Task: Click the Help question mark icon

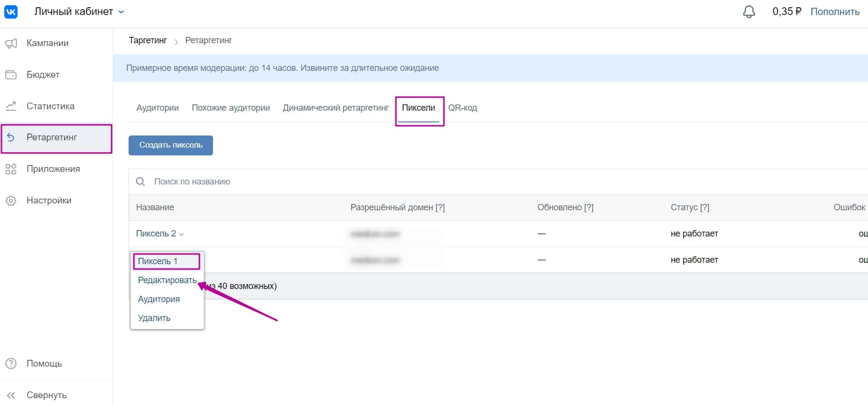Action: (11, 364)
